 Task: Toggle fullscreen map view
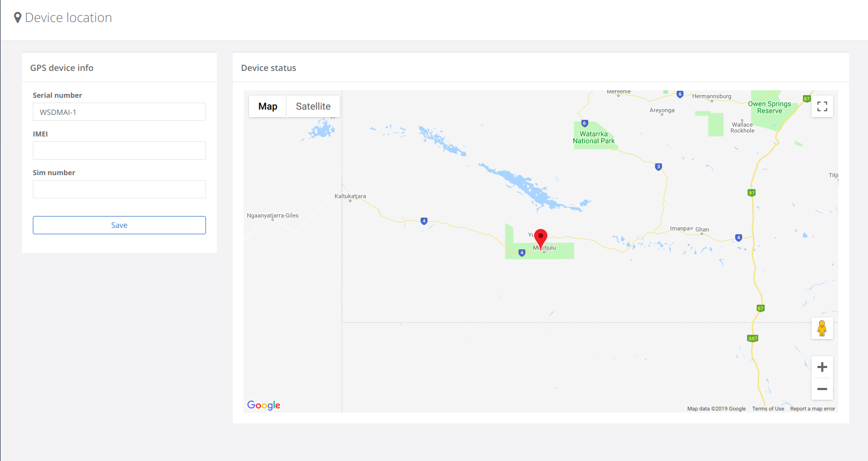click(822, 106)
